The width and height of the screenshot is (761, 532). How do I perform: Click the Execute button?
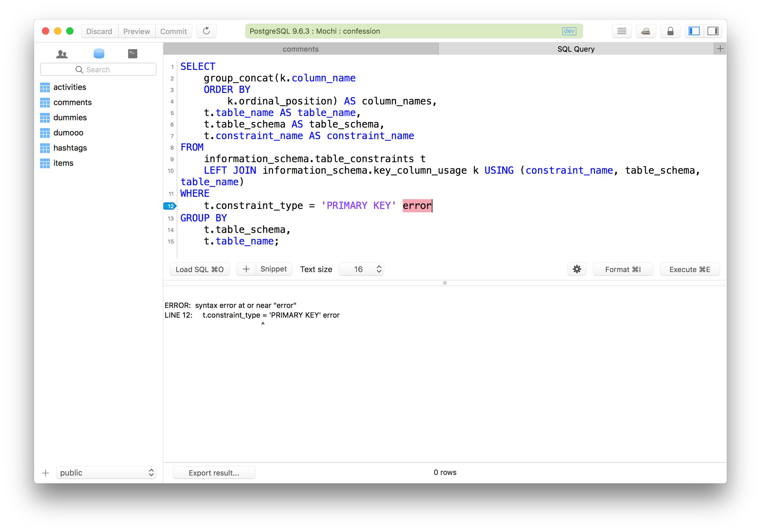(690, 269)
